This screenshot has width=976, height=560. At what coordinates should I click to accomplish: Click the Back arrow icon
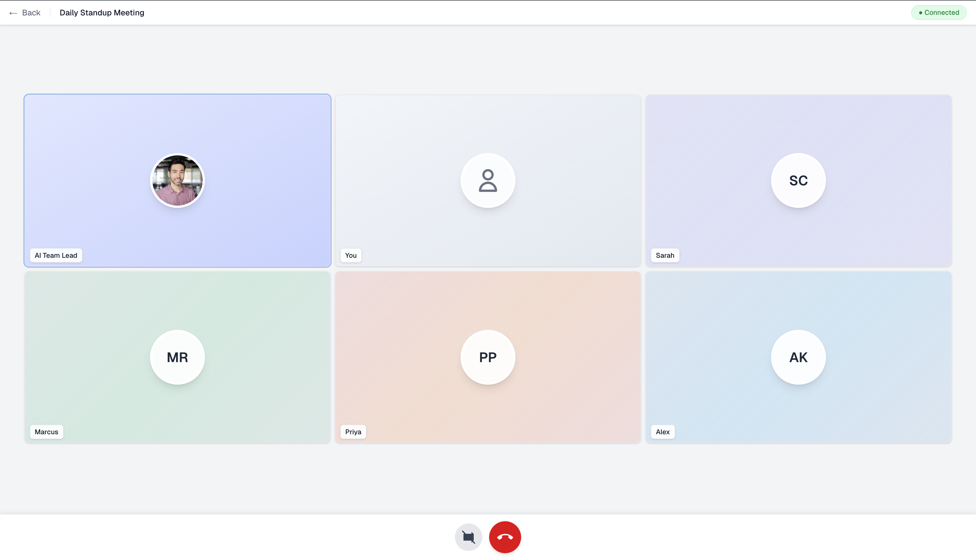tap(13, 13)
